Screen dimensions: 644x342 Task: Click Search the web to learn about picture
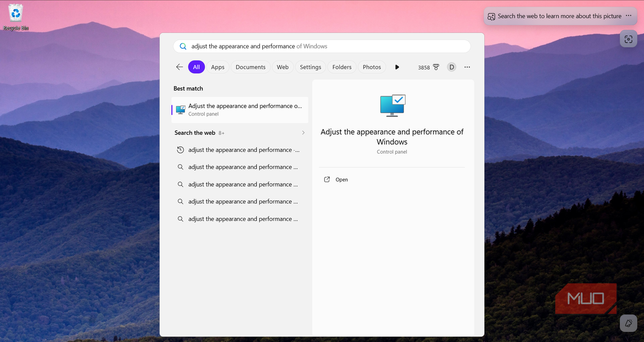click(560, 16)
